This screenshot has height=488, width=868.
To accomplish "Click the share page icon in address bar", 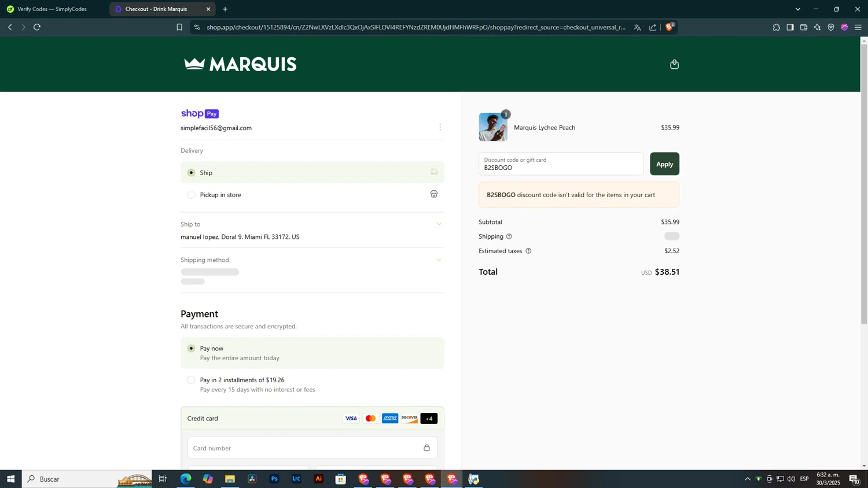I will (x=653, y=27).
